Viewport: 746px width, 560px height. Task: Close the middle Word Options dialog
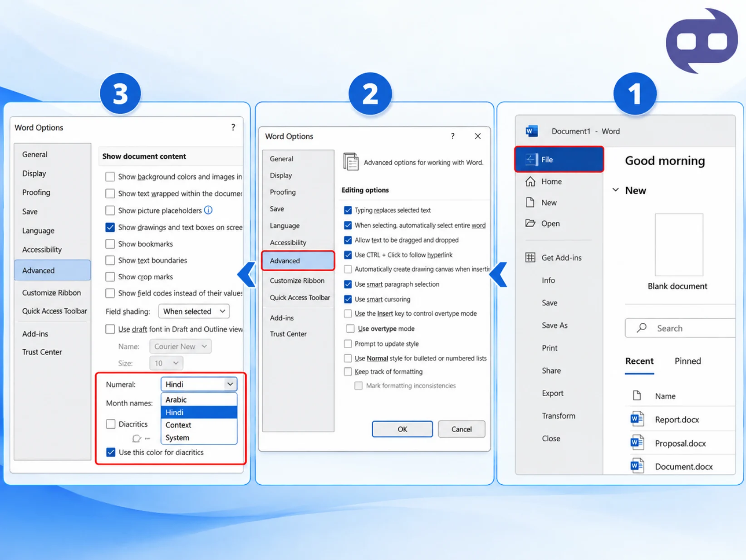(x=478, y=136)
